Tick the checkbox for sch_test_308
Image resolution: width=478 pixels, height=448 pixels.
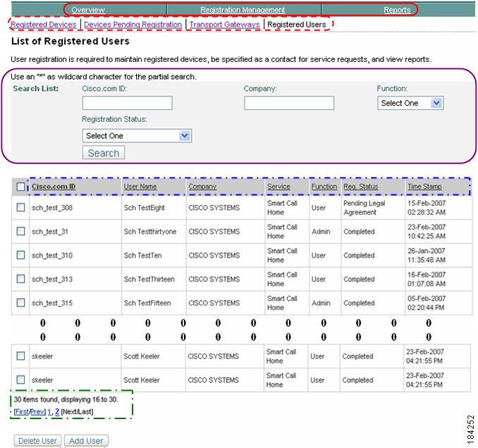coord(20,207)
